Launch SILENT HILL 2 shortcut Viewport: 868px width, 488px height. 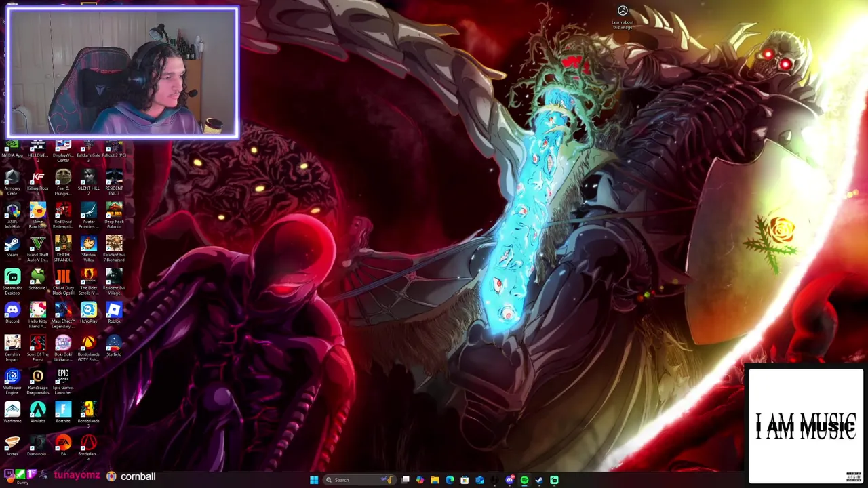click(x=88, y=182)
